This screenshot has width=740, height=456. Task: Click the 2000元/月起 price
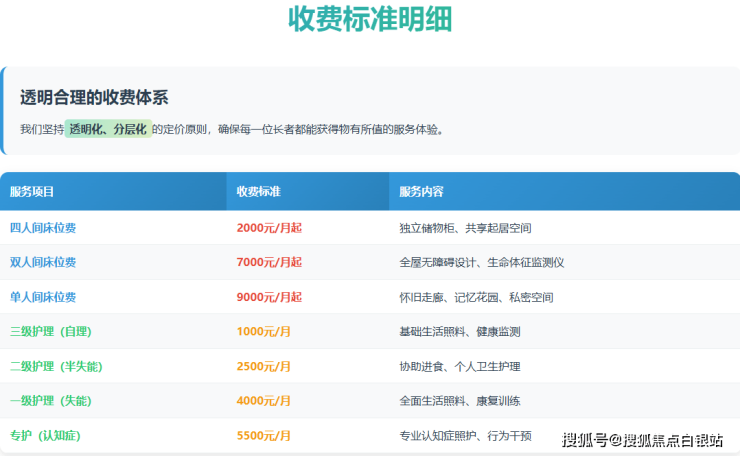click(269, 228)
